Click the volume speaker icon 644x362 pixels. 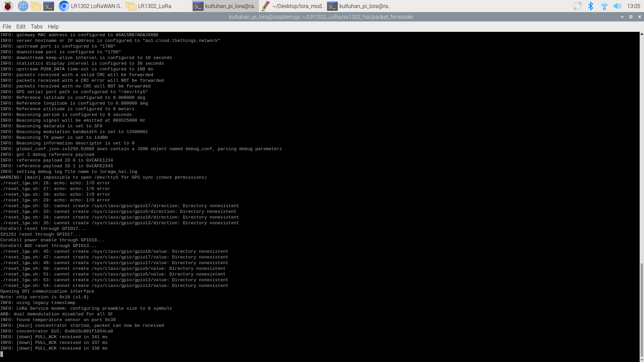617,6
